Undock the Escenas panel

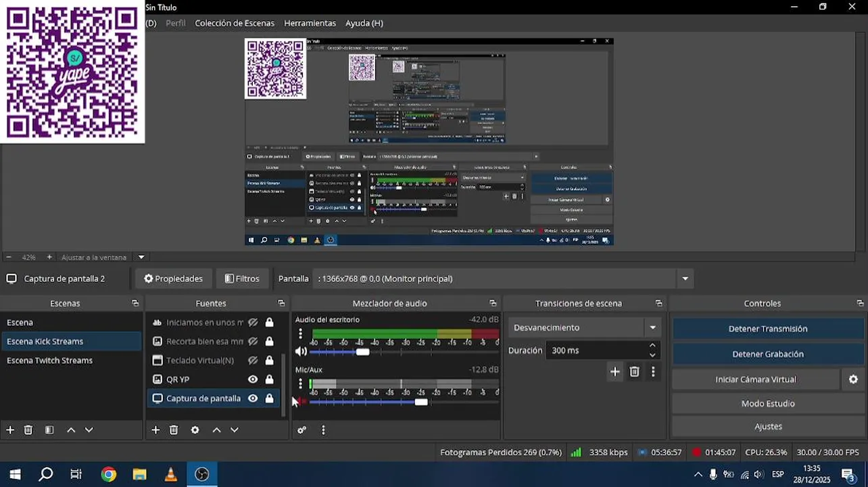(x=135, y=303)
